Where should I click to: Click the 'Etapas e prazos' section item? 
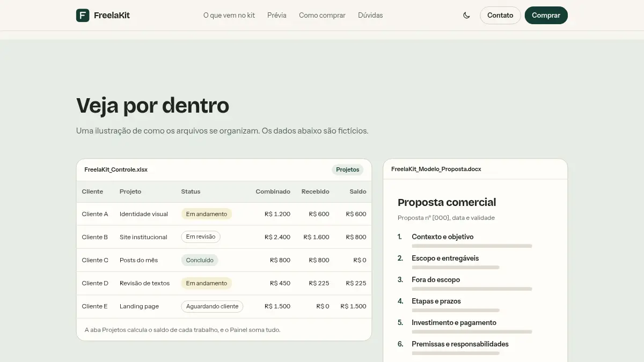[x=436, y=301]
